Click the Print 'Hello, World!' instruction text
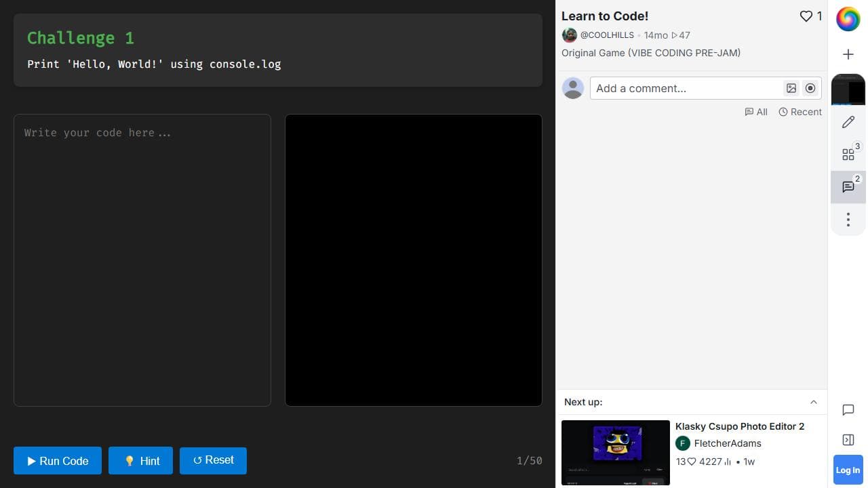 [154, 64]
